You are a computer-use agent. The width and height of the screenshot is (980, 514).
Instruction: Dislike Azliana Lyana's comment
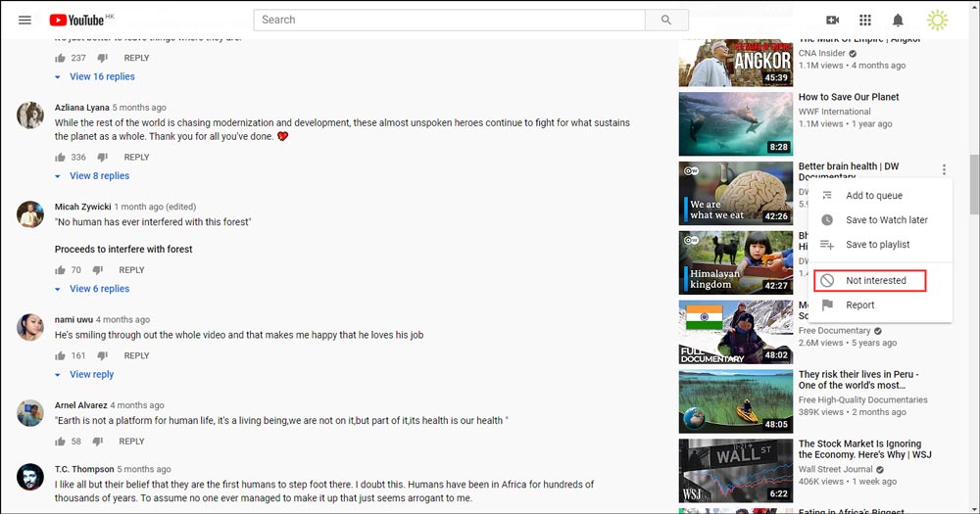[x=102, y=157]
